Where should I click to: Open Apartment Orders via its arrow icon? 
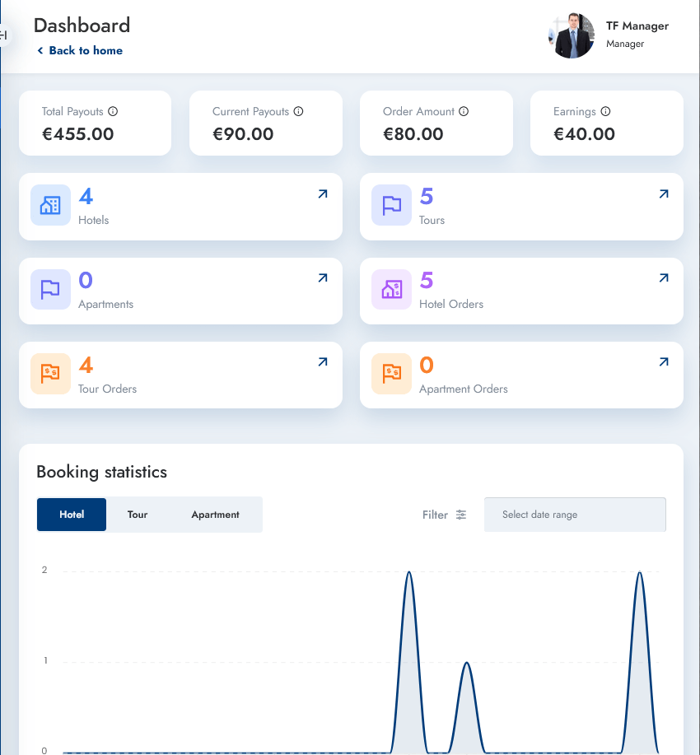664,361
